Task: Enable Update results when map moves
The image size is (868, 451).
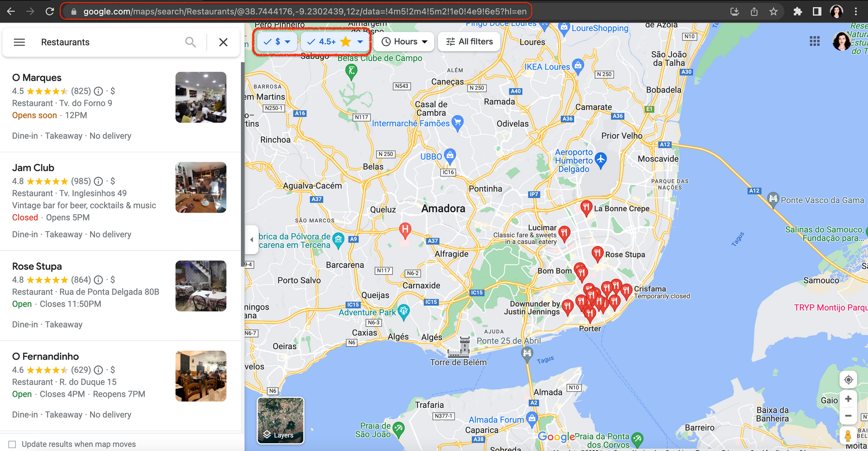Action: pyautogui.click(x=12, y=444)
